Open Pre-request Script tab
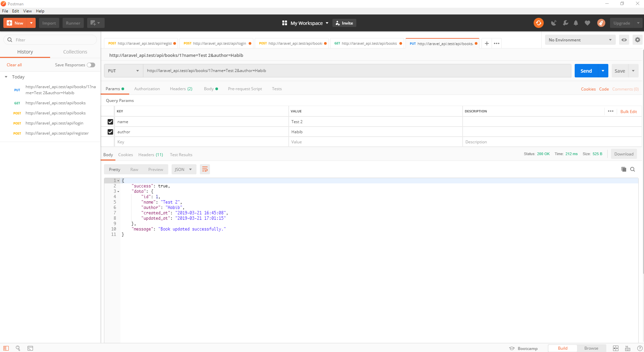This screenshot has width=644, height=352. (x=245, y=89)
